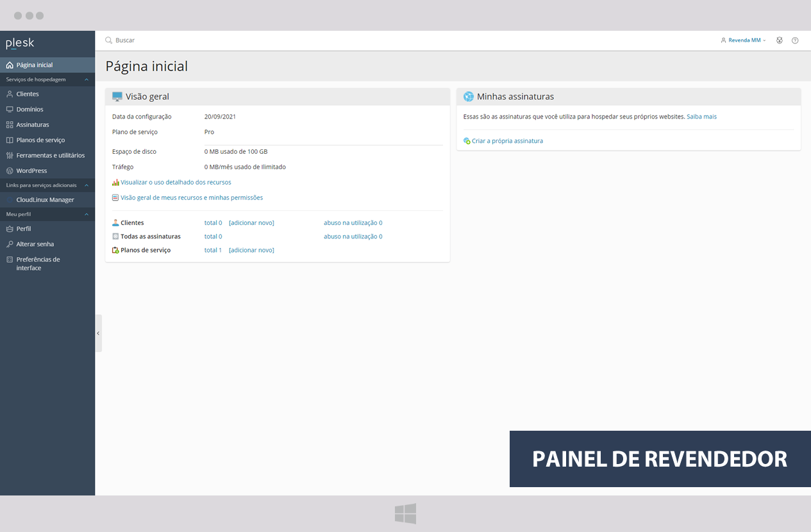Screen dimensions: 811x532
Task: Click total 0 in Todas as assinaturas row
Action: tap(213, 237)
